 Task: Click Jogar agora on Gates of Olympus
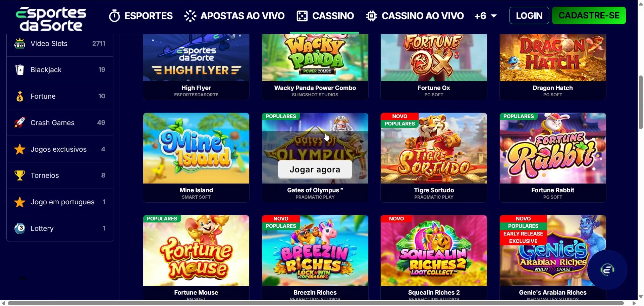point(315,169)
